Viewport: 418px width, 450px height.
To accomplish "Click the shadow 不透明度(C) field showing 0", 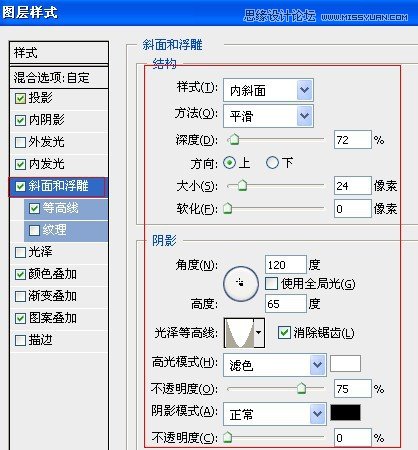I will point(353,437).
